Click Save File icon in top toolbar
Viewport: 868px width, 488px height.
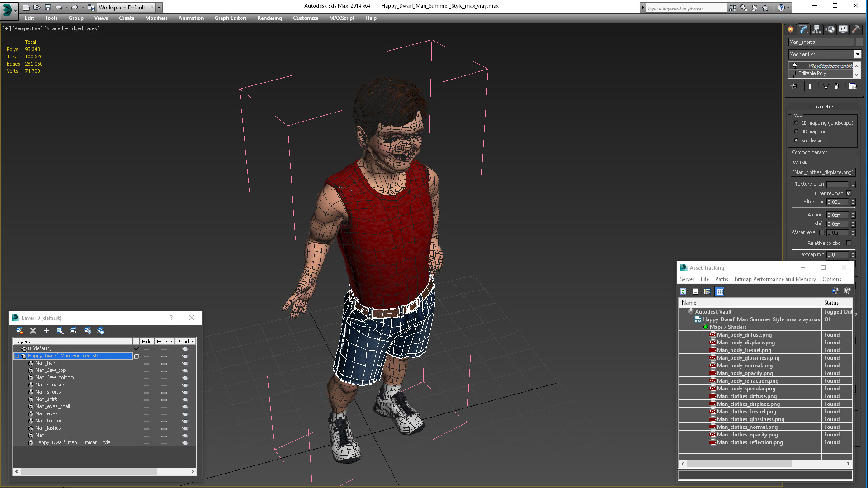click(47, 7)
